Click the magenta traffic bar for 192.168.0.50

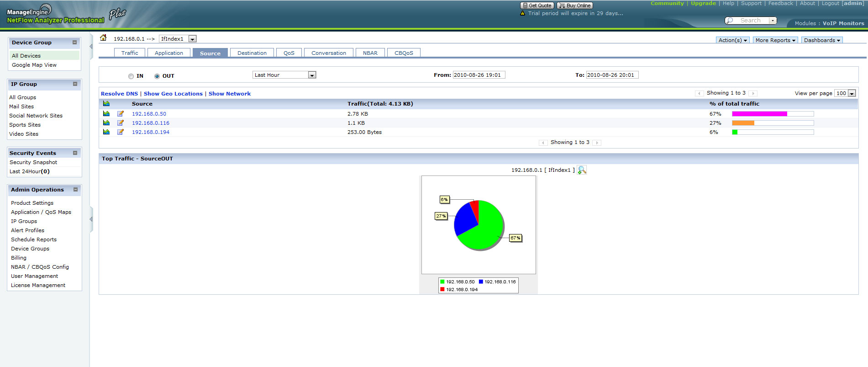tap(759, 114)
